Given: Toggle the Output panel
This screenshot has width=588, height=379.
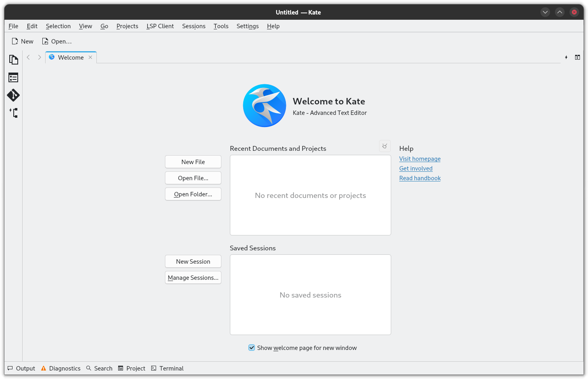Looking at the screenshot, I should tap(21, 368).
